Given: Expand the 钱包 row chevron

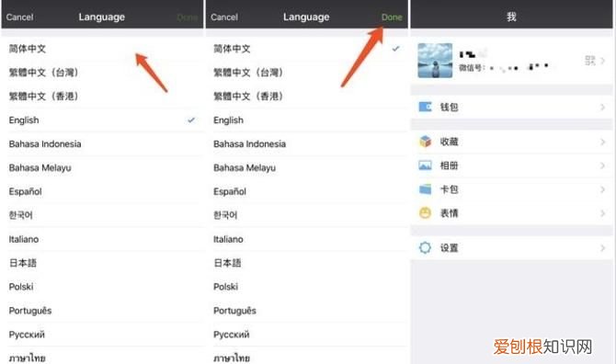Looking at the screenshot, I should [x=602, y=107].
